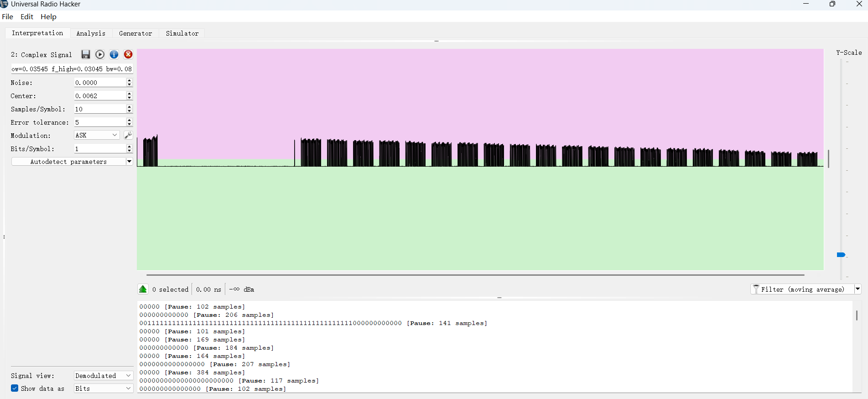Click the '2: Complex Signal' label

point(42,55)
